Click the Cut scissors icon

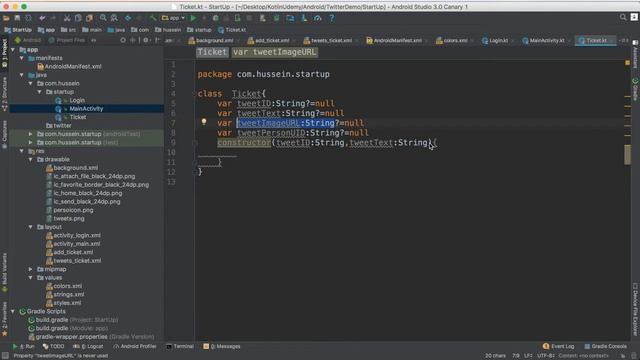tap(67, 18)
